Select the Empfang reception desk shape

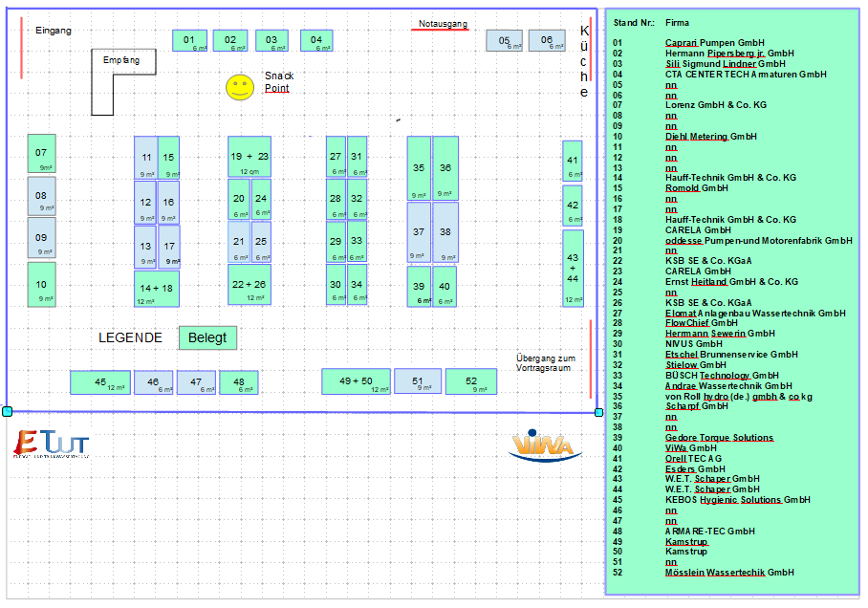pos(123,81)
